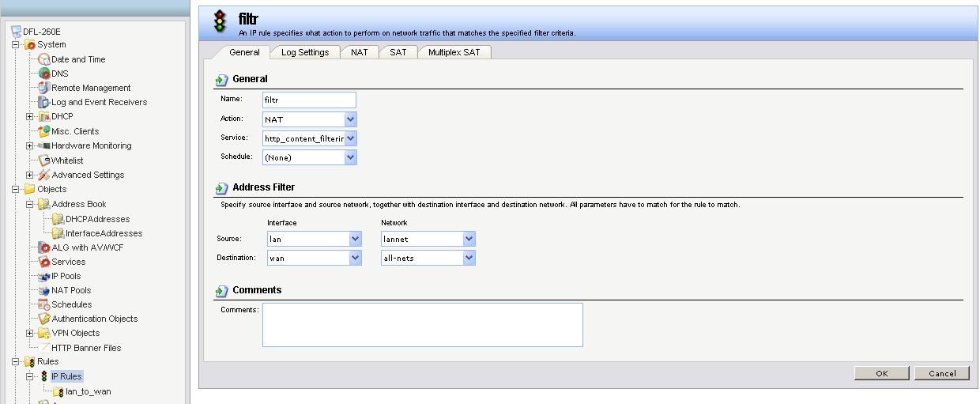The height and width of the screenshot is (404, 980).
Task: Click the Authentication Objects icon
Action: click(44, 319)
